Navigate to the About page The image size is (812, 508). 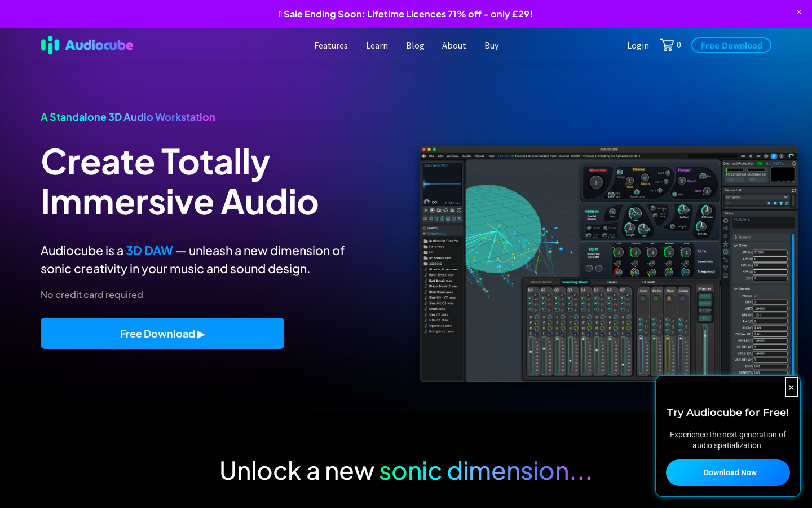coord(454,46)
